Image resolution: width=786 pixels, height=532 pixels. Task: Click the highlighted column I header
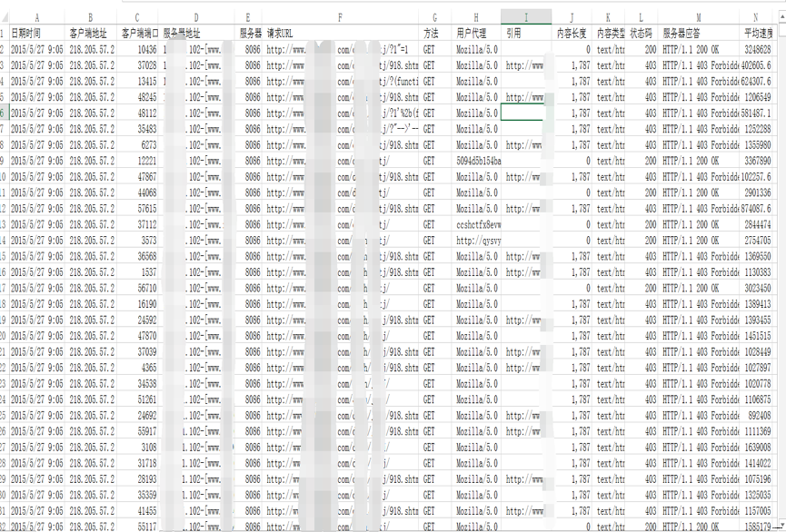[x=526, y=17]
